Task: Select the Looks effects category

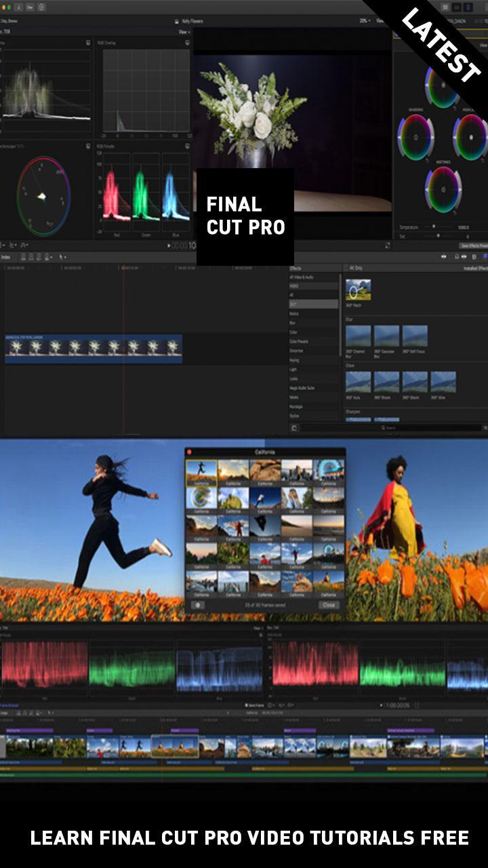Action: coord(314,378)
